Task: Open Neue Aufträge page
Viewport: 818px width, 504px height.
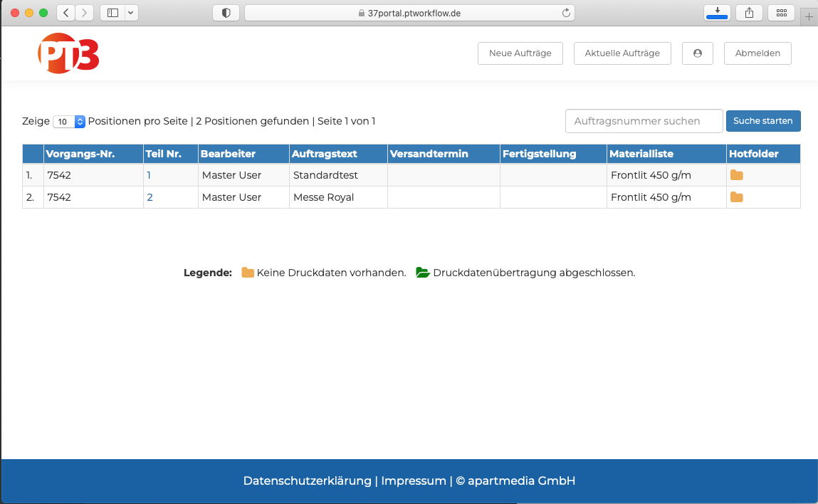Action: [x=520, y=53]
